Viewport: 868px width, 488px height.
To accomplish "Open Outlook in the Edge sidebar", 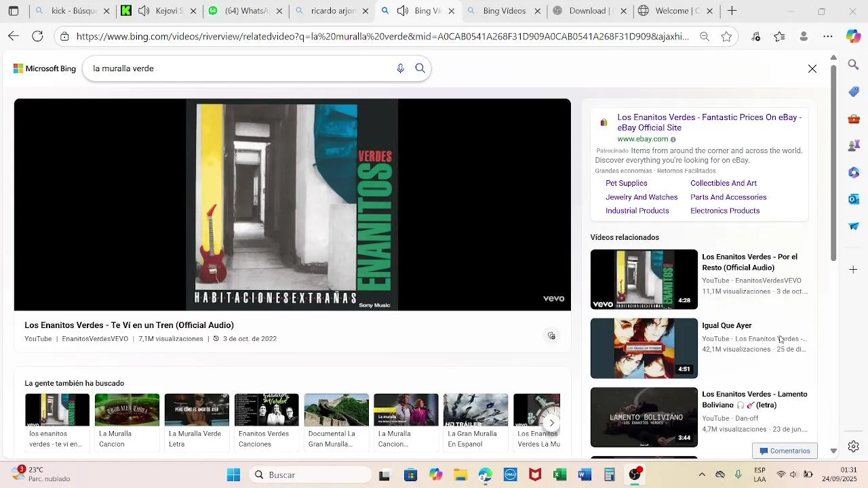I will click(853, 199).
